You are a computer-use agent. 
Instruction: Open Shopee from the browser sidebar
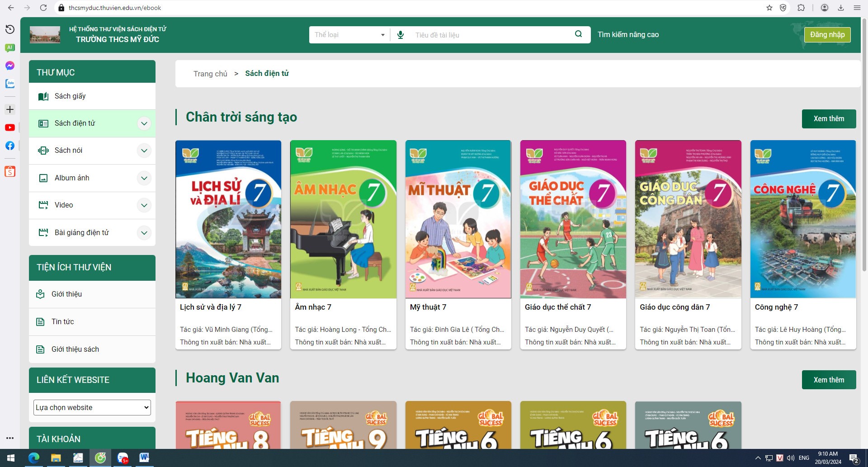click(x=10, y=171)
